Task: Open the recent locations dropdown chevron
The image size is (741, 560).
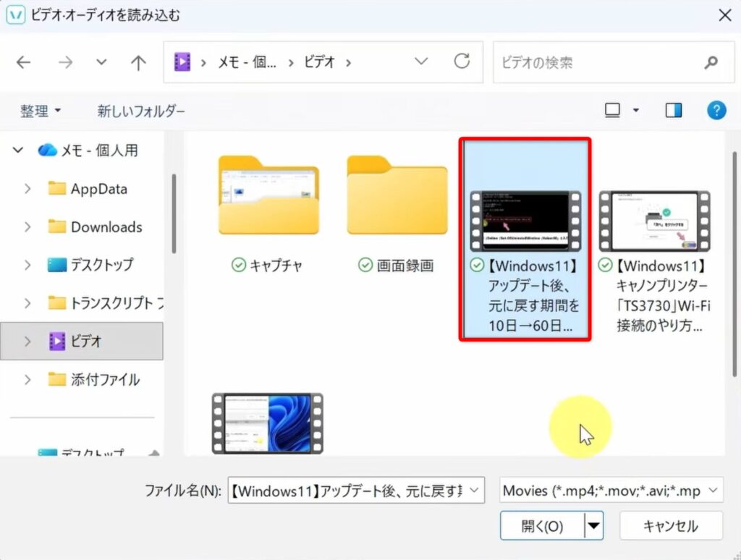Action: 101,63
